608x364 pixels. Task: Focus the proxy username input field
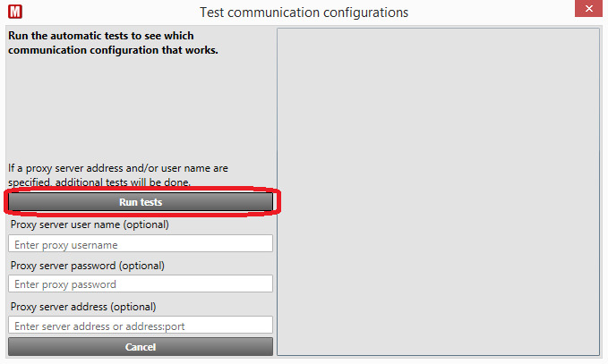click(x=141, y=243)
